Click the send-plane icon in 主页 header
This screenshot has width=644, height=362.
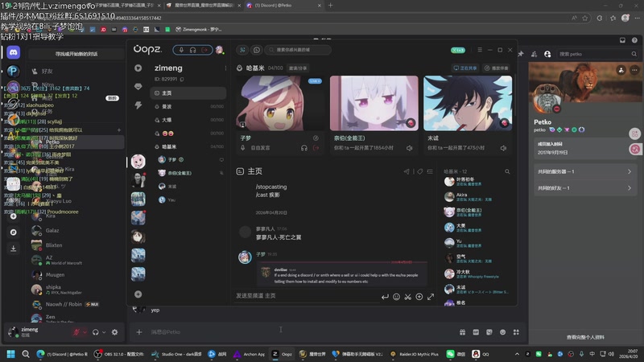point(407,171)
